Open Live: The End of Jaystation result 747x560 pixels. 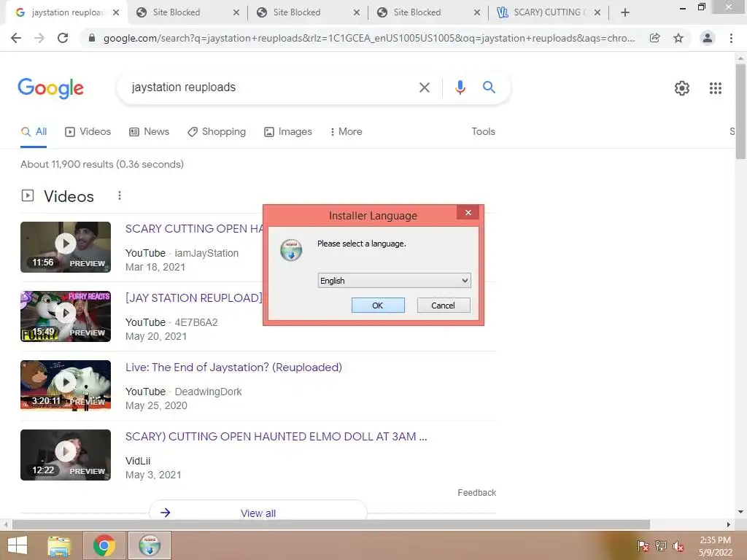click(233, 367)
